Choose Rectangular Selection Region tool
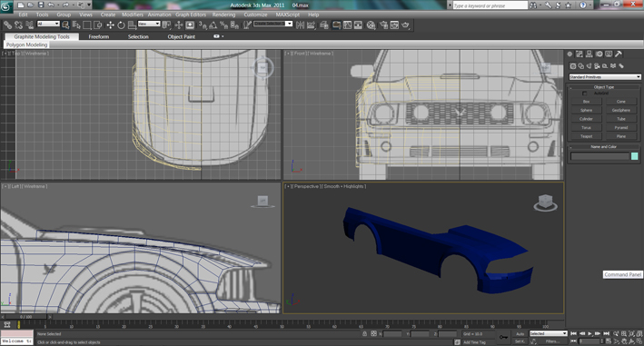The image size is (644, 346). [x=87, y=25]
